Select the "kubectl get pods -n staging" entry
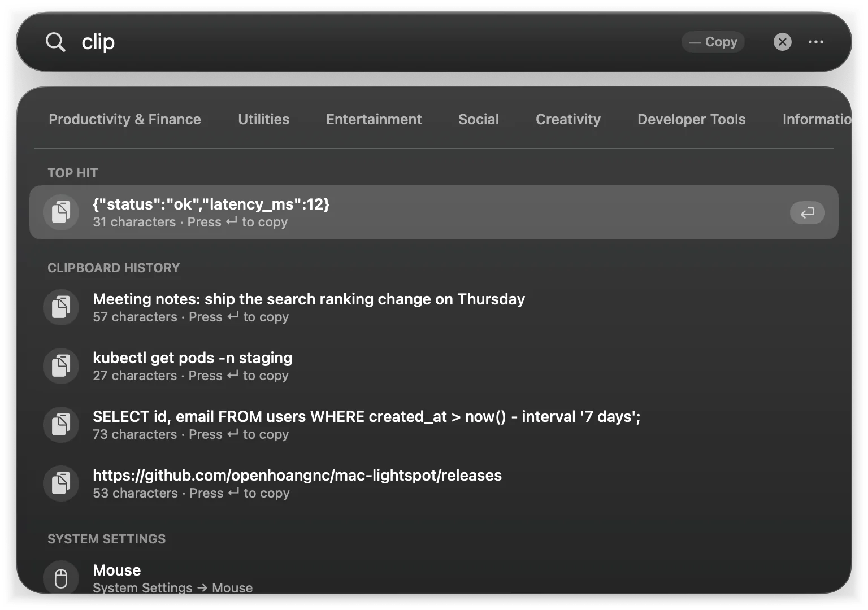 click(x=434, y=366)
